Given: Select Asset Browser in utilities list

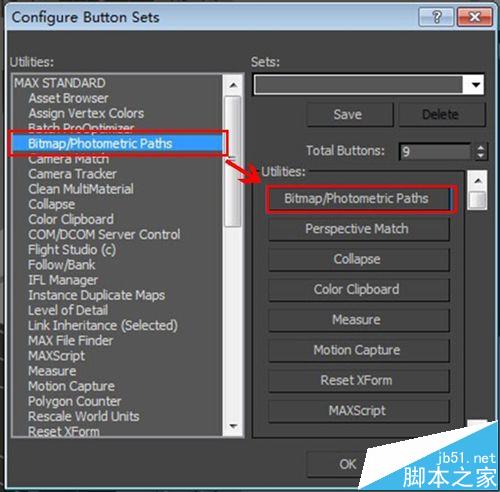Looking at the screenshot, I should point(68,98).
